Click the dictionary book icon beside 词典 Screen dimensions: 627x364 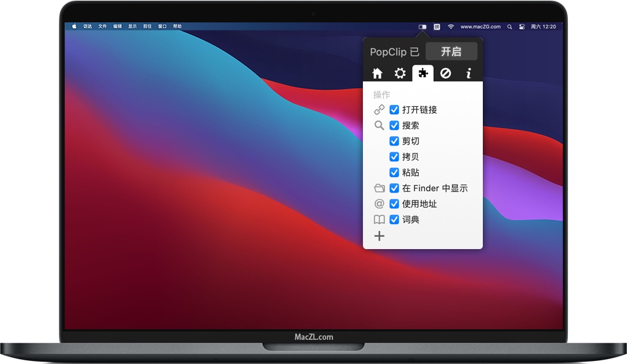pos(379,219)
